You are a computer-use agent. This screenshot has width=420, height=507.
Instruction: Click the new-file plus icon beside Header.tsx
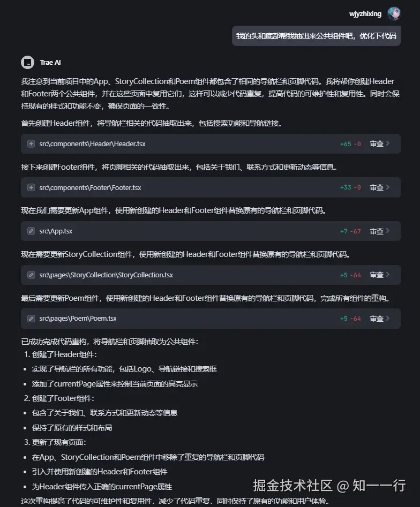[31, 144]
